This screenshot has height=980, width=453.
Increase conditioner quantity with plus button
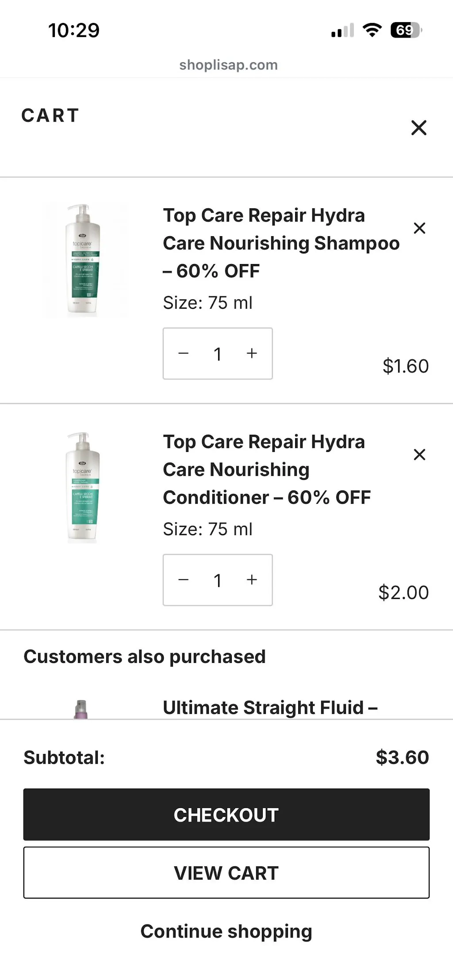tap(252, 580)
